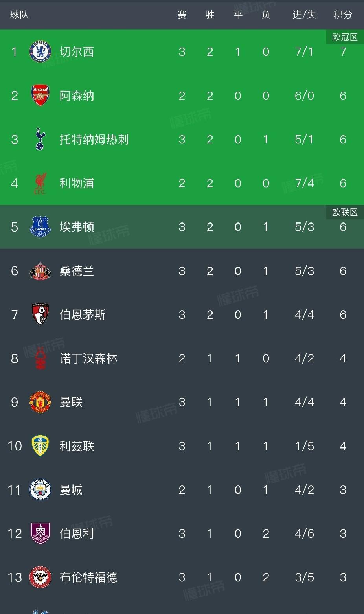Click the 球队 column header
The width and height of the screenshot is (364, 614).
(x=19, y=15)
